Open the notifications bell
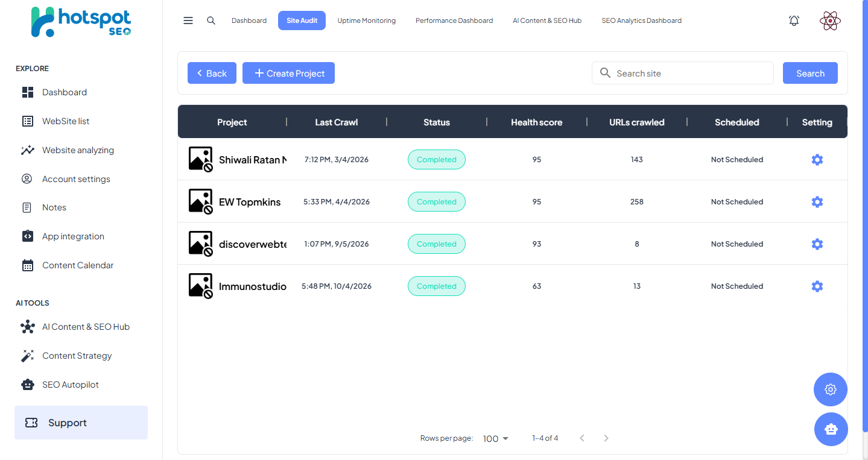Viewport: 868px width, 460px height. 794,20
